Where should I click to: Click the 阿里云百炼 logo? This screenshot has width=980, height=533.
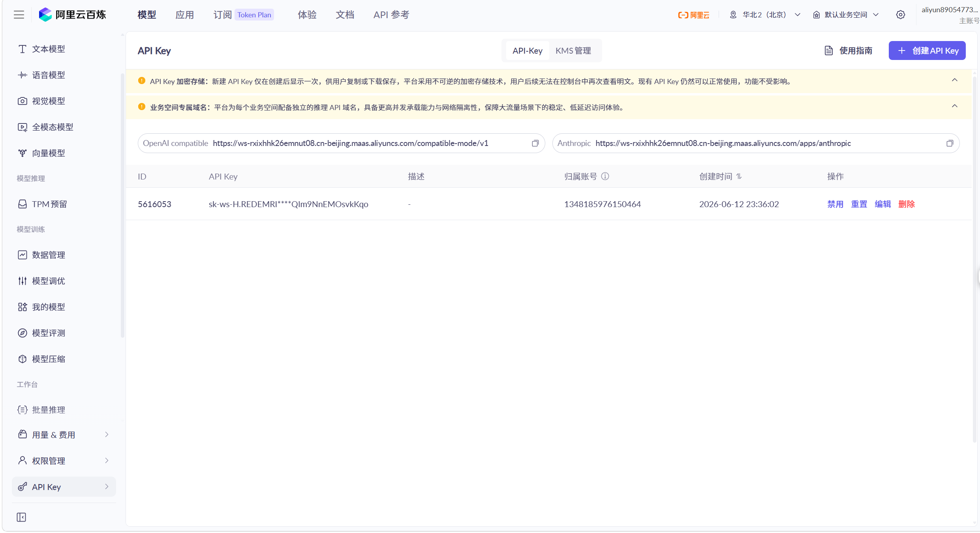pyautogui.click(x=73, y=15)
